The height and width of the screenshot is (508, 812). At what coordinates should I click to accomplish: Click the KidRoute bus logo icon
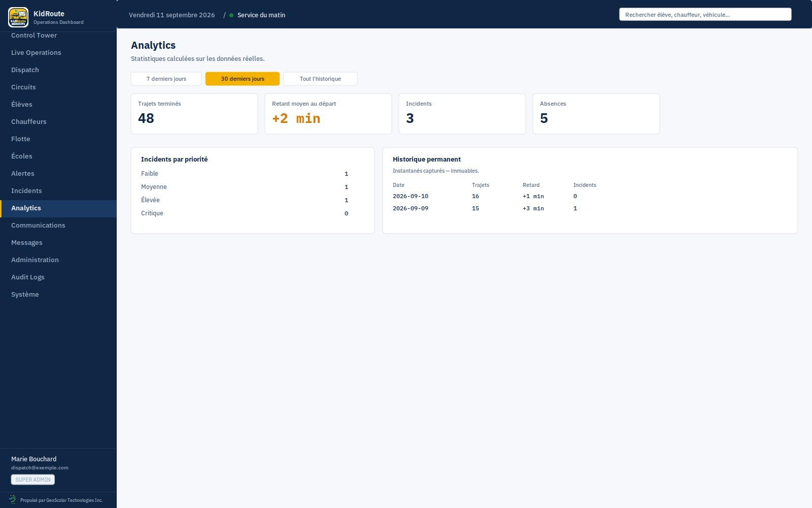coord(18,17)
